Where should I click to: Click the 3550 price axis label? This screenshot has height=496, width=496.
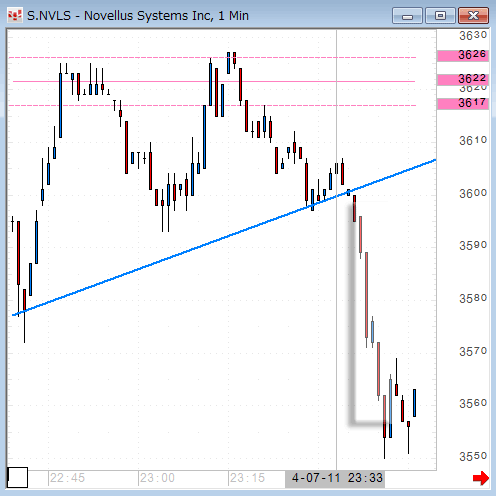(473, 456)
